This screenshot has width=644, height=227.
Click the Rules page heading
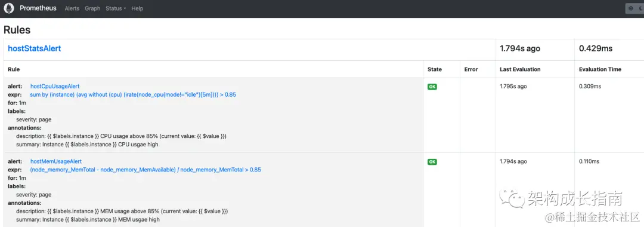coord(17,30)
